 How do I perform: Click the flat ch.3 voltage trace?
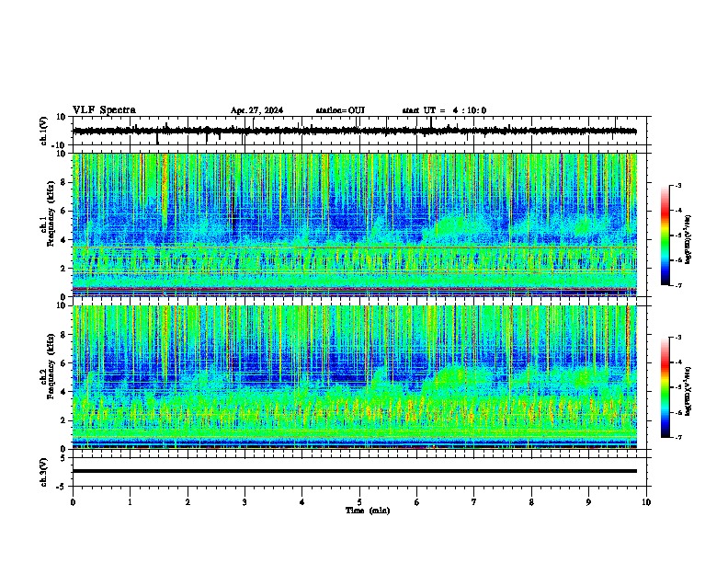click(x=354, y=471)
